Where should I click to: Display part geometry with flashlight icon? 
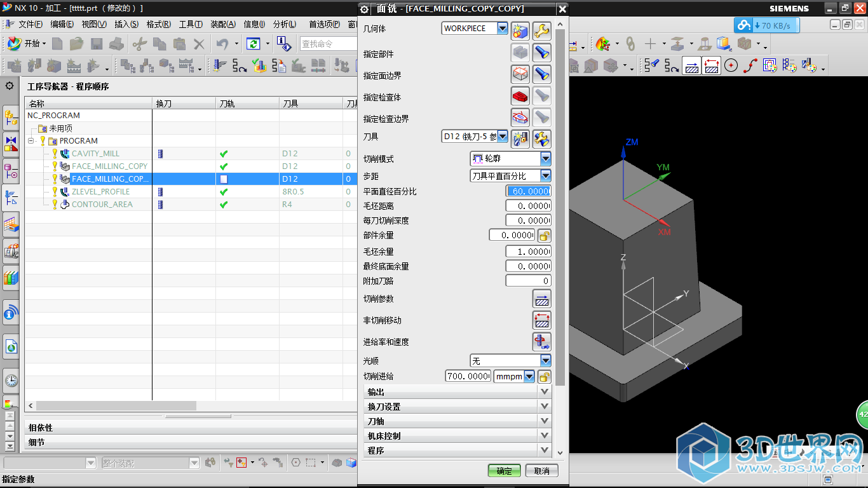[x=541, y=53]
